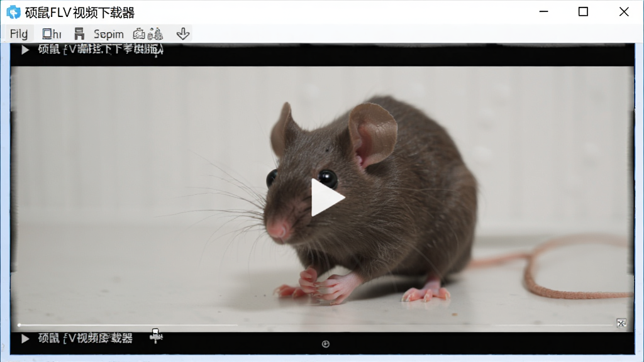This screenshot has width=644, height=362.
Task: Click the video title text in top bar
Action: tap(101, 50)
